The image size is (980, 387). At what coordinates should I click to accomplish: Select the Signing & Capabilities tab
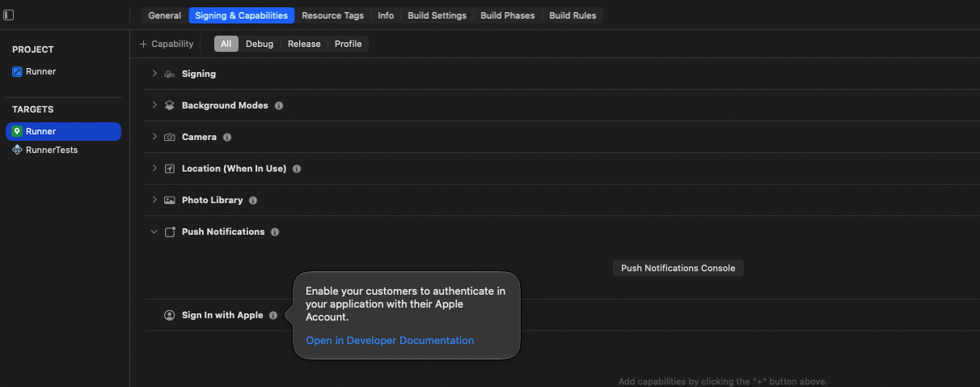click(x=242, y=15)
